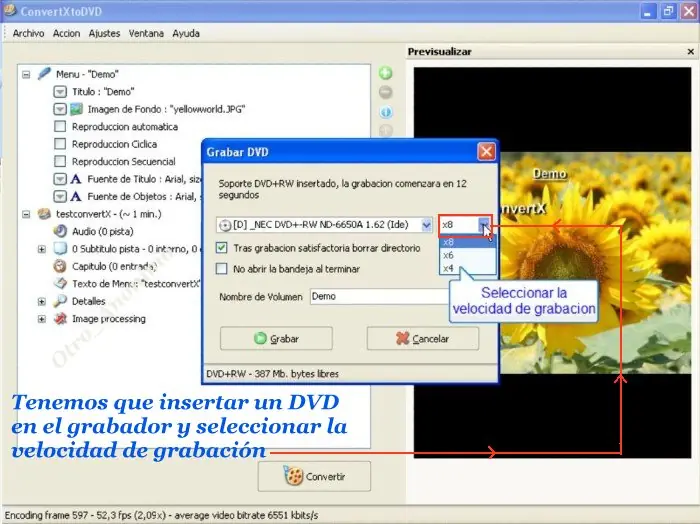Image resolution: width=700 pixels, height=524 pixels.
Task: Click the Nombre de Volumen field
Action: (x=379, y=296)
